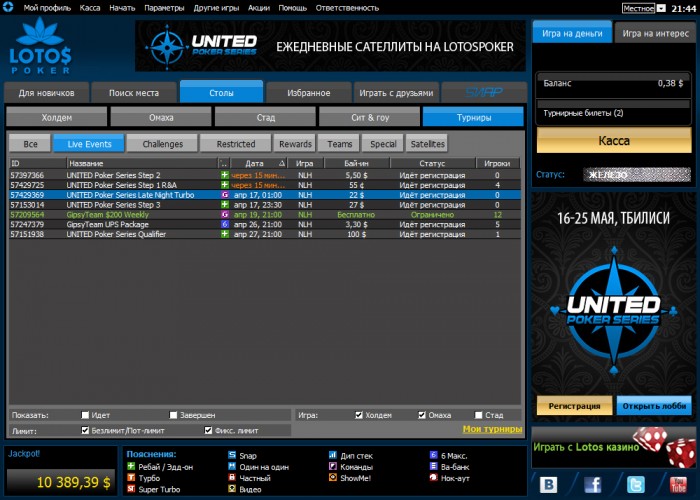This screenshot has height=500, width=700.
Task: Click the icon on the GipsyTeam $200 Weekly row
Action: click(x=225, y=214)
